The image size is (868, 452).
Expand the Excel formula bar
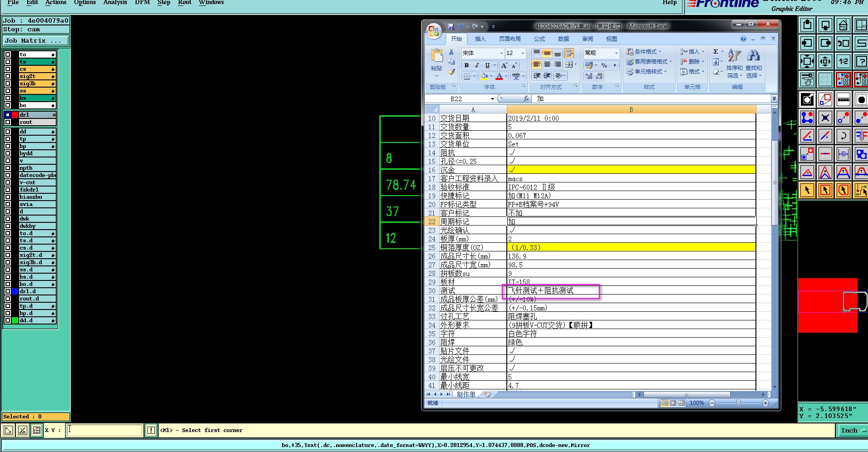coord(774,98)
